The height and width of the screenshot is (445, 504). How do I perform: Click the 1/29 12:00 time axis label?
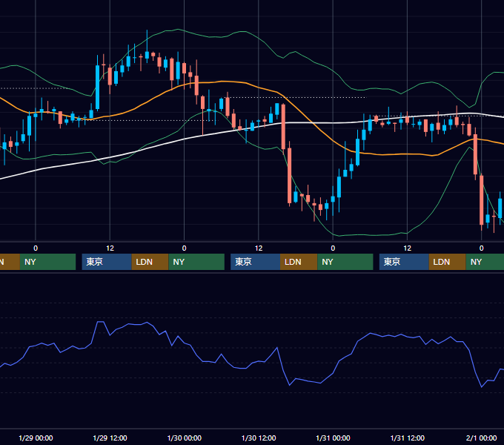tap(110, 438)
